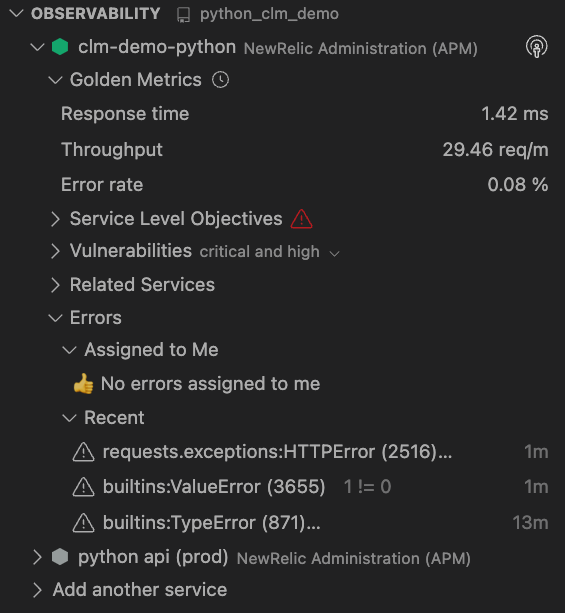Click the python_clm_demo repository icon

coord(183,15)
